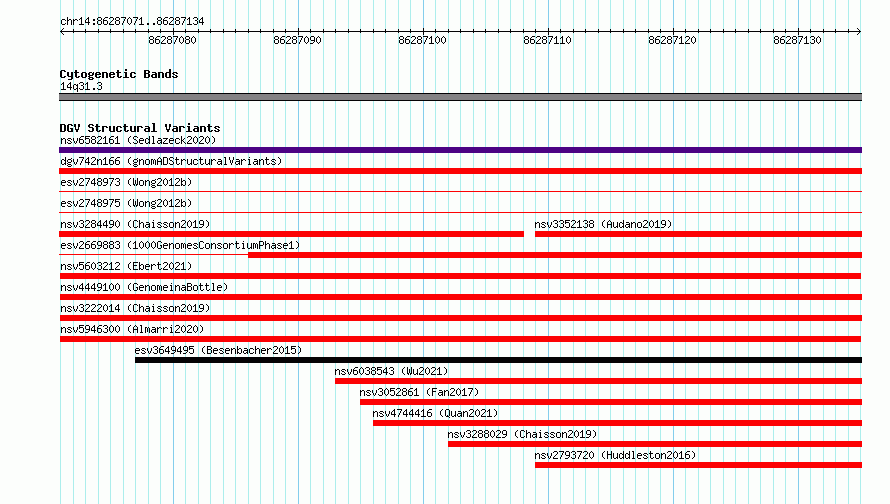The image size is (890, 504).
Task: Select the purple nsv6582161 variant bar
Action: (x=460, y=150)
